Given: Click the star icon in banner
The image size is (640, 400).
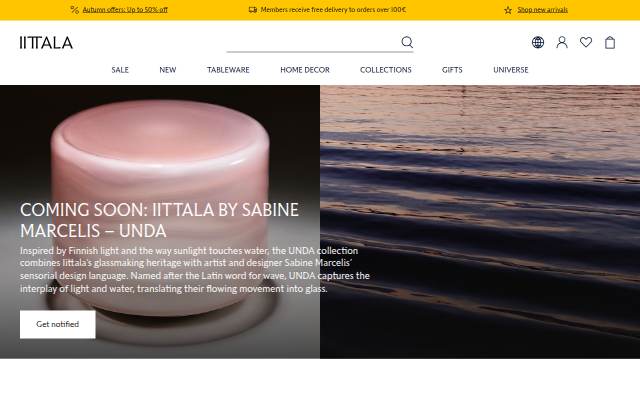Looking at the screenshot, I should [508, 10].
